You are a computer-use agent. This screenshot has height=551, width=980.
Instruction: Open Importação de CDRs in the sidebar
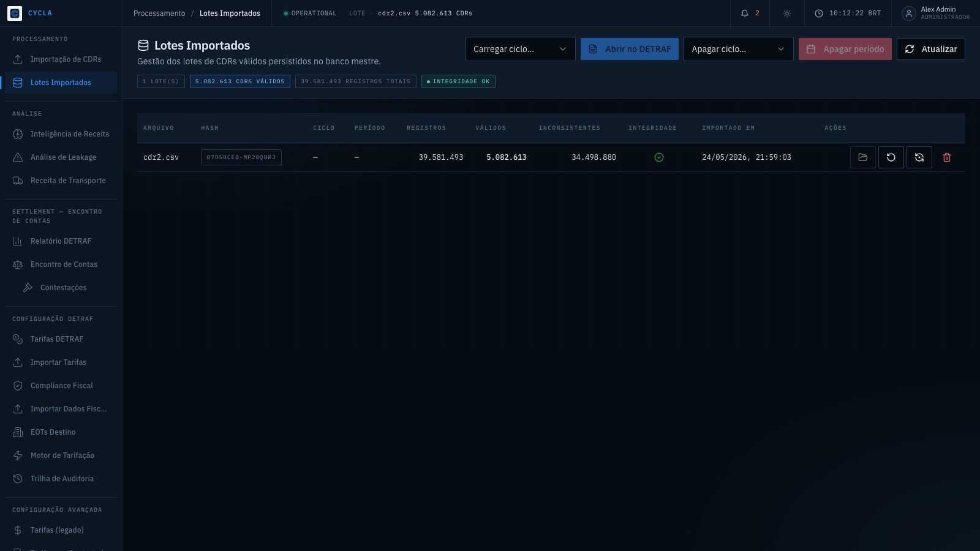(x=61, y=59)
